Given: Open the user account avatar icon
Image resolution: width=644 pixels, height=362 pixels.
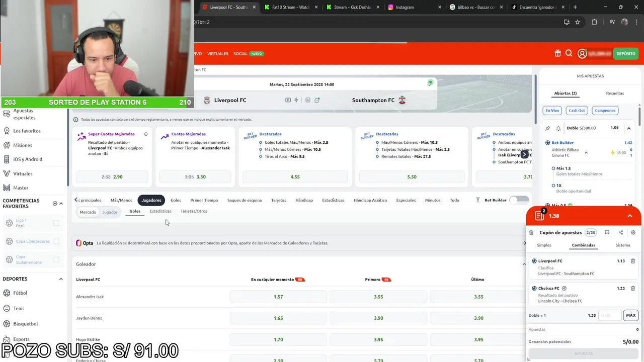Looking at the screenshot, I should point(582,53).
